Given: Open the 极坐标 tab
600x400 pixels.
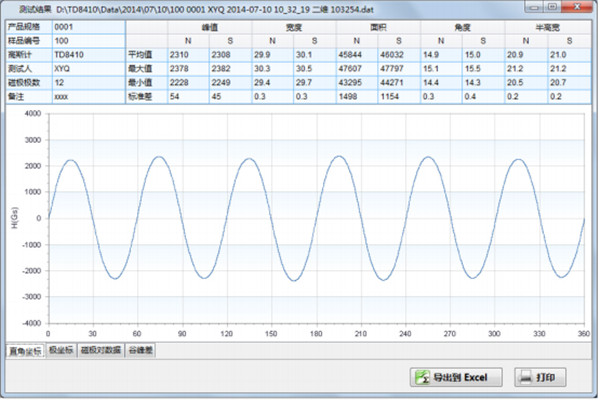Looking at the screenshot, I should (59, 351).
